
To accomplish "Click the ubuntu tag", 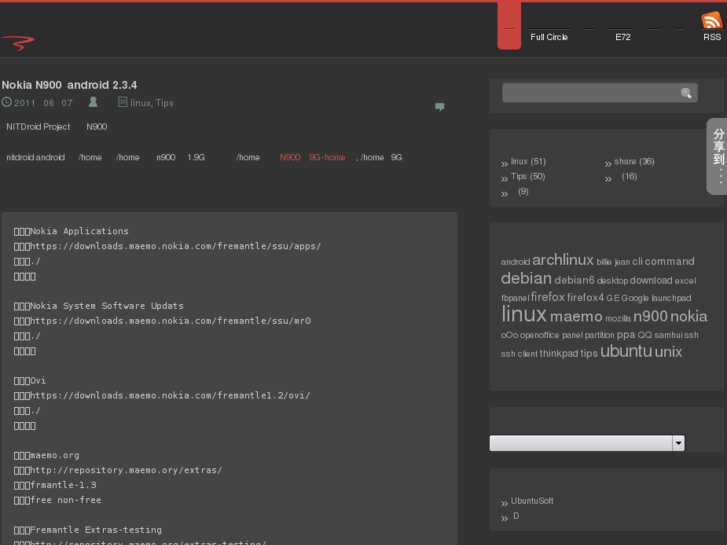I will coord(626,351).
